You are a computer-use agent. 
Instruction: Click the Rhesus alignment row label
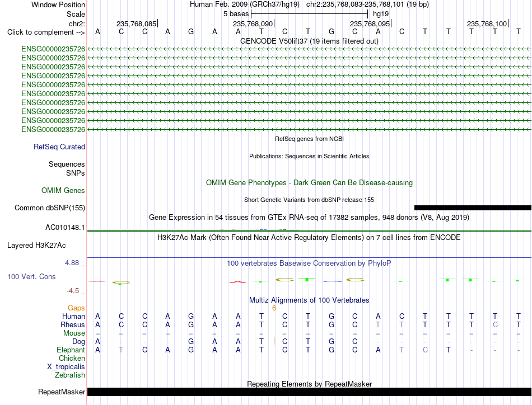[x=73, y=324]
